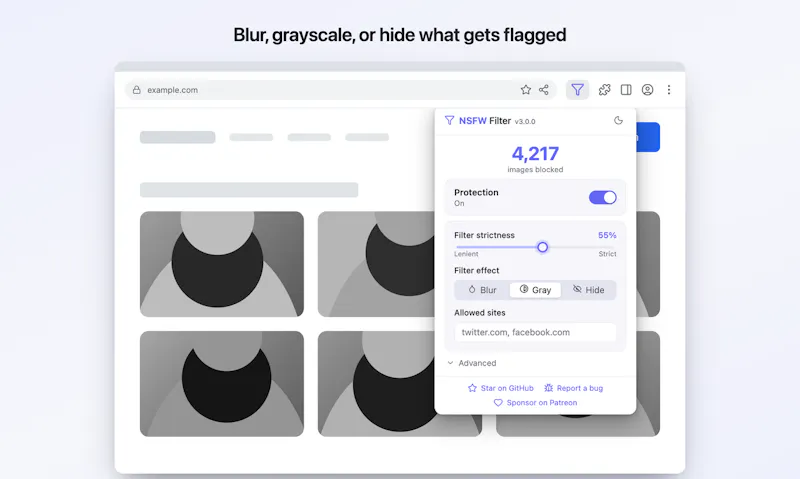Adjust the Filter strictness slider handle
The image size is (800, 479).
[x=542, y=247]
